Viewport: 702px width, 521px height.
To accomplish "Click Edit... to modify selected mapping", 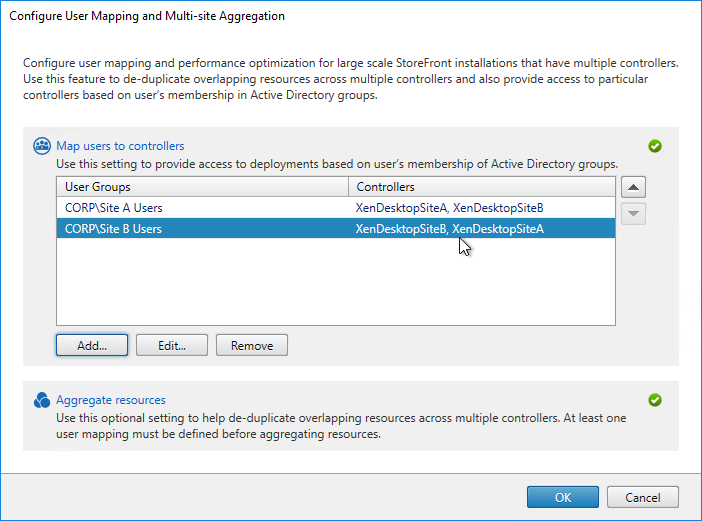I will (172, 345).
